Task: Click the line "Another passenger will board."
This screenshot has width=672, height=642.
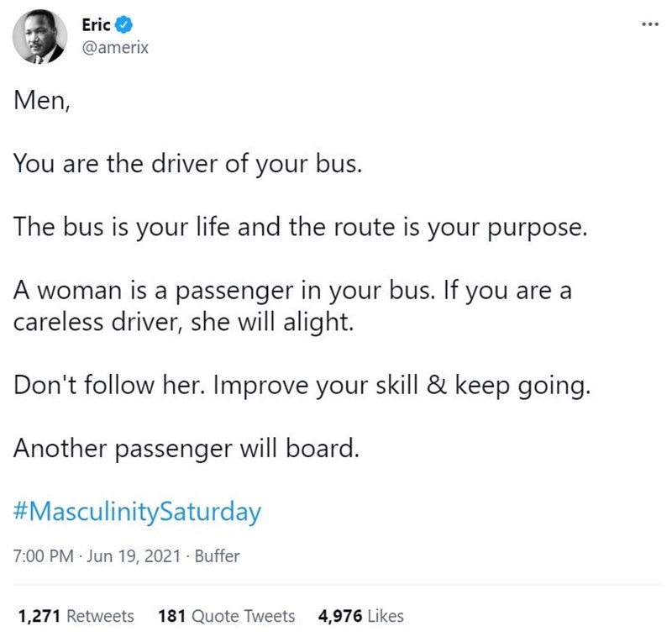Action: 186,449
